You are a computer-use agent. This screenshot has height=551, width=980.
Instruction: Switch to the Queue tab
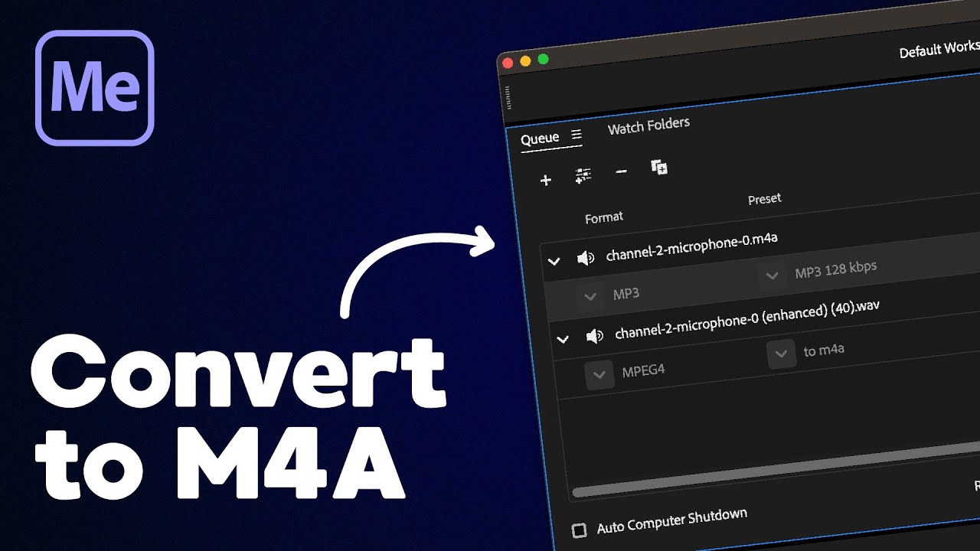540,139
